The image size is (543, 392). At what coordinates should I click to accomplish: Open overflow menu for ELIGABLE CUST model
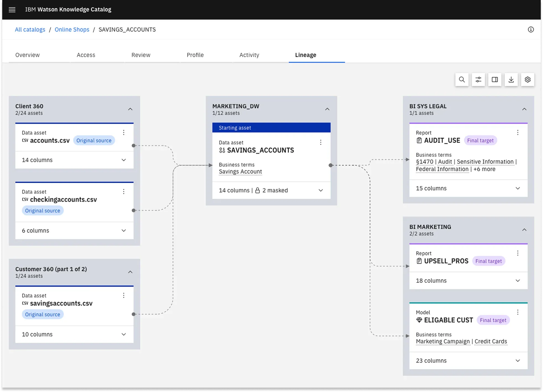click(518, 312)
